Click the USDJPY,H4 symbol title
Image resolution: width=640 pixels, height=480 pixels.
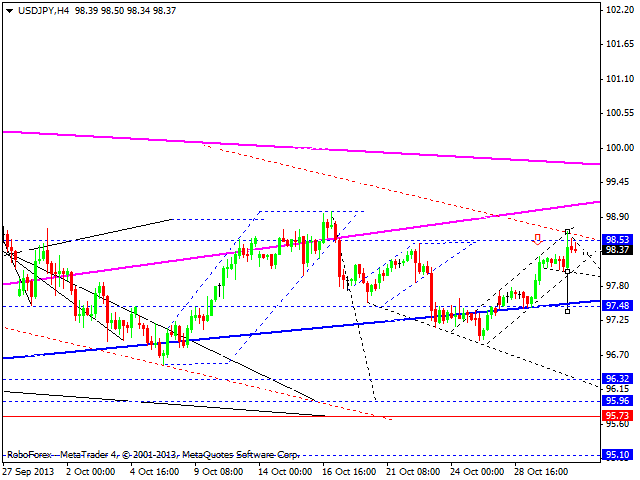43,11
